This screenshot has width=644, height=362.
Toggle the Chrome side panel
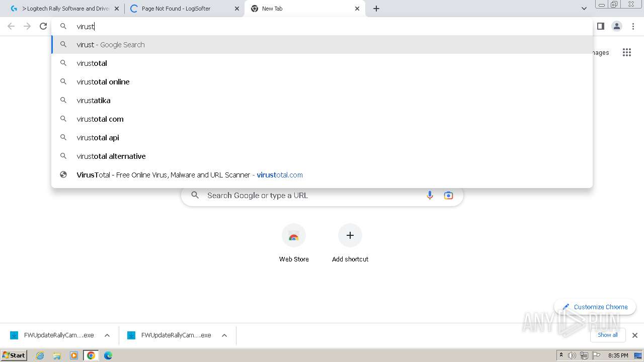(x=601, y=26)
